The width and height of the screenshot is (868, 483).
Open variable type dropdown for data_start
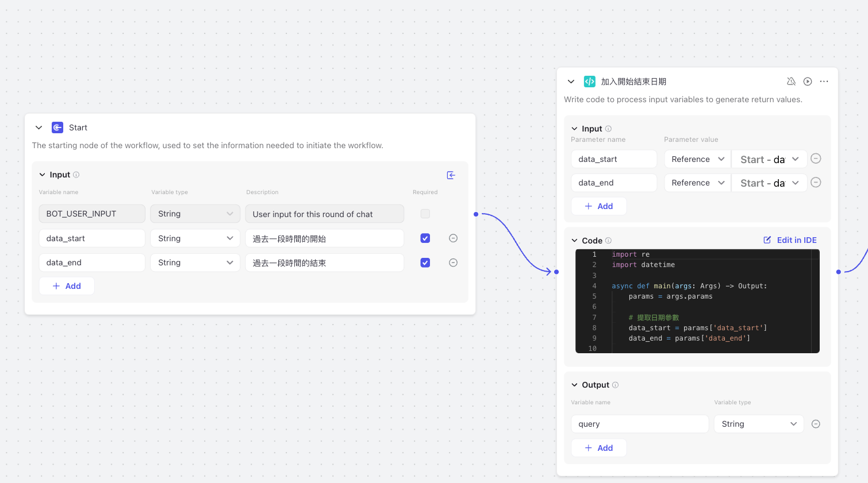coord(195,238)
